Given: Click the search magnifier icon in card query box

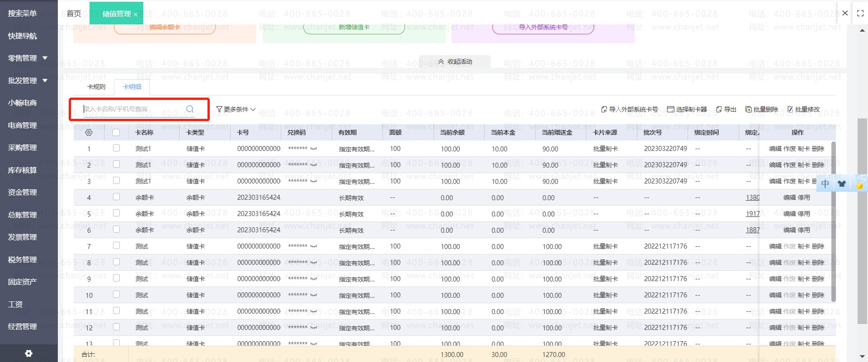Looking at the screenshot, I should (x=190, y=109).
